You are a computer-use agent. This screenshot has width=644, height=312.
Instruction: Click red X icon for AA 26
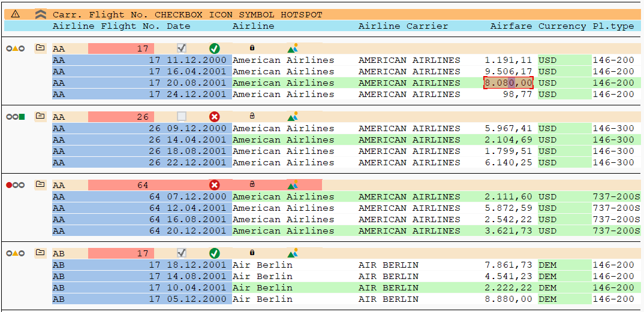tap(215, 117)
